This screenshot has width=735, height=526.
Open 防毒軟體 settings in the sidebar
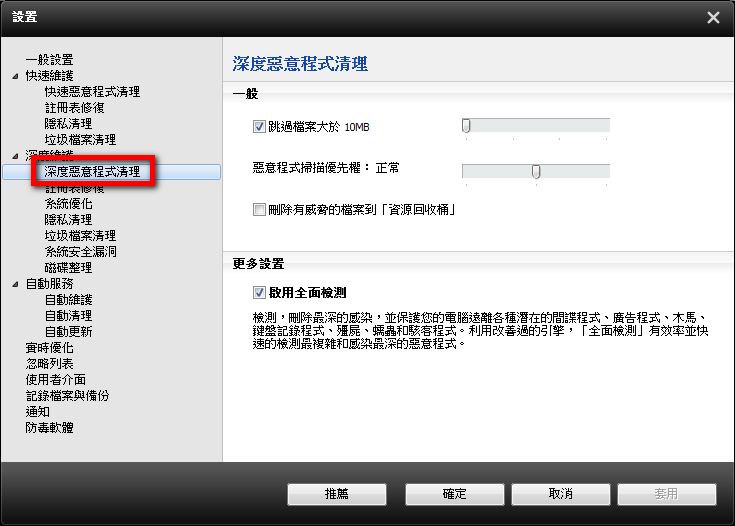tap(49, 428)
